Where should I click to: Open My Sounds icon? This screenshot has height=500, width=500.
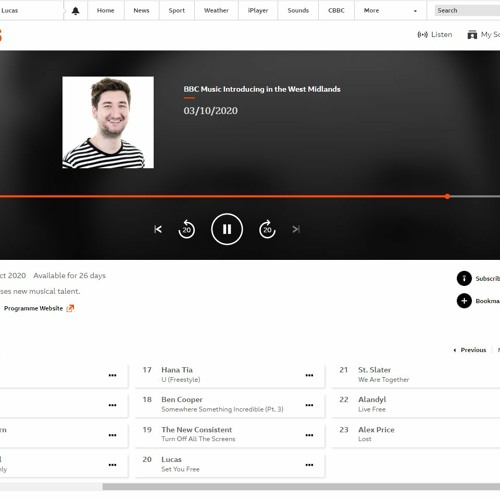472,34
